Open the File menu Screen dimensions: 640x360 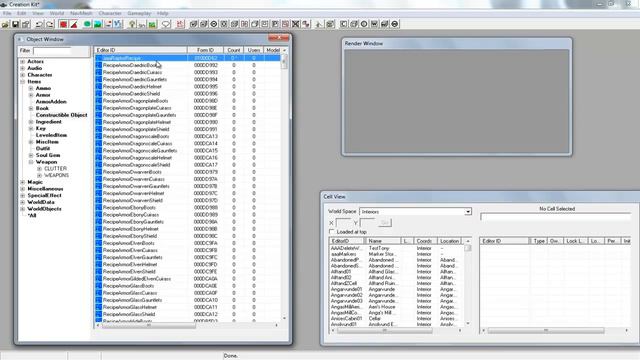(7, 13)
